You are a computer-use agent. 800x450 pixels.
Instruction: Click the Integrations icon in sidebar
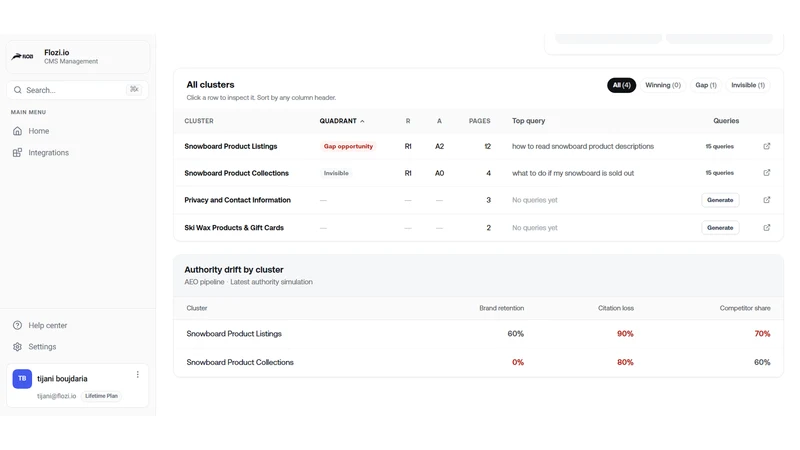point(17,153)
